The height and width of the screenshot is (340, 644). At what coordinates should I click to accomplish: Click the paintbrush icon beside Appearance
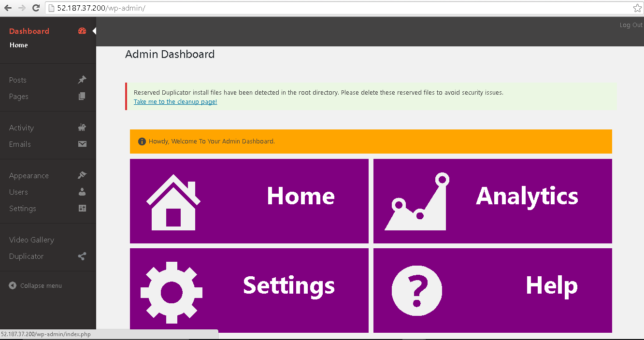82,175
